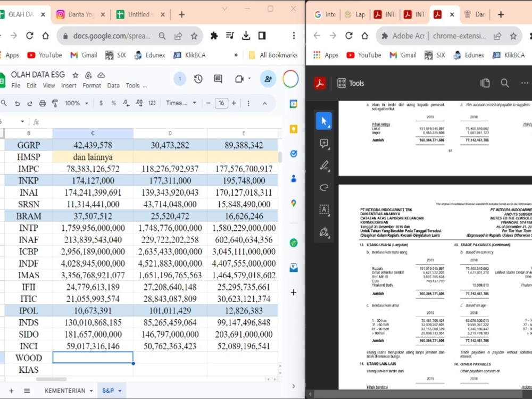532x399 pixels.
Task: Open the Data menu in Google Sheets
Action: [x=114, y=85]
